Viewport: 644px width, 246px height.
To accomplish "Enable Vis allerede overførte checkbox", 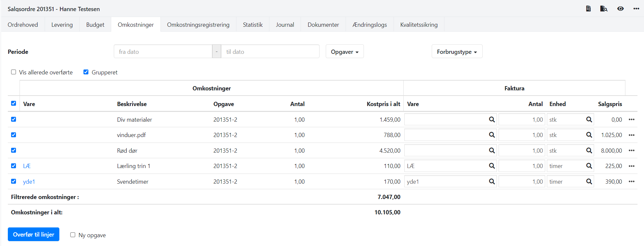I will click(14, 72).
